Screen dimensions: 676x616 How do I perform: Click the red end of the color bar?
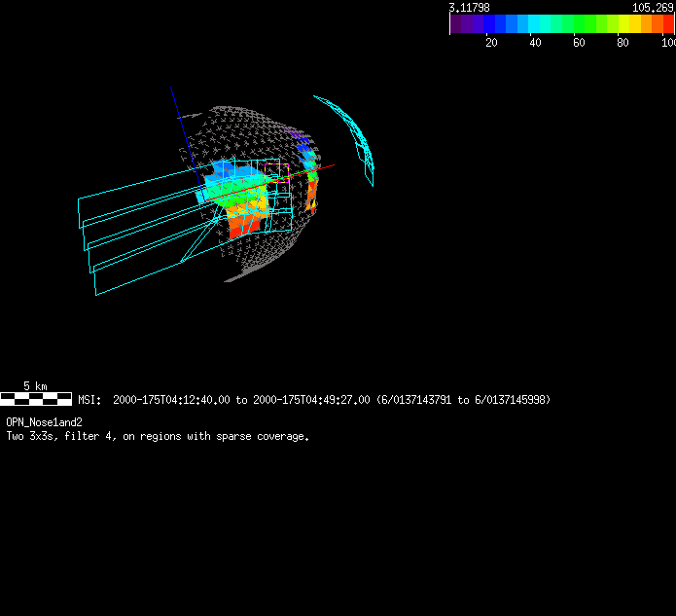[668, 24]
